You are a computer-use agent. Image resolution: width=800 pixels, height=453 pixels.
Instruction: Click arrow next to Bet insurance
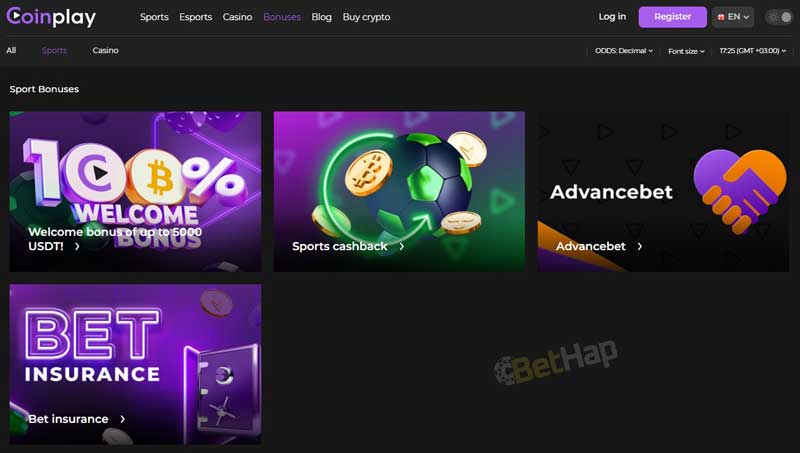122,419
